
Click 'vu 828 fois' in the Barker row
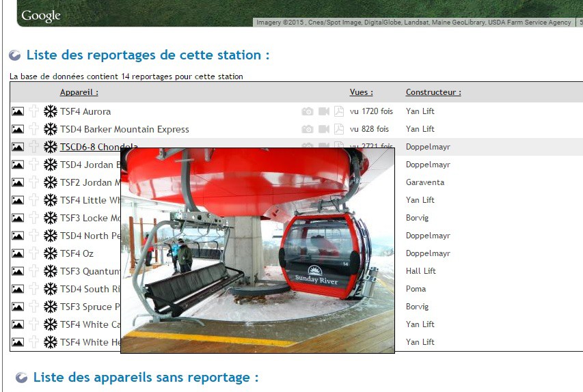(369, 129)
